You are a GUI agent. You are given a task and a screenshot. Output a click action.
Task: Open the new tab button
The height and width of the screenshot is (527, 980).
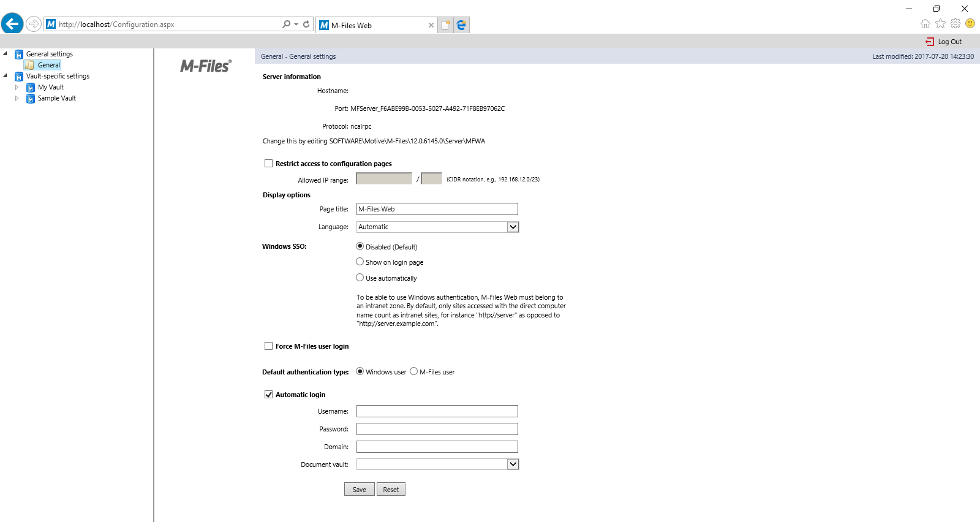445,25
